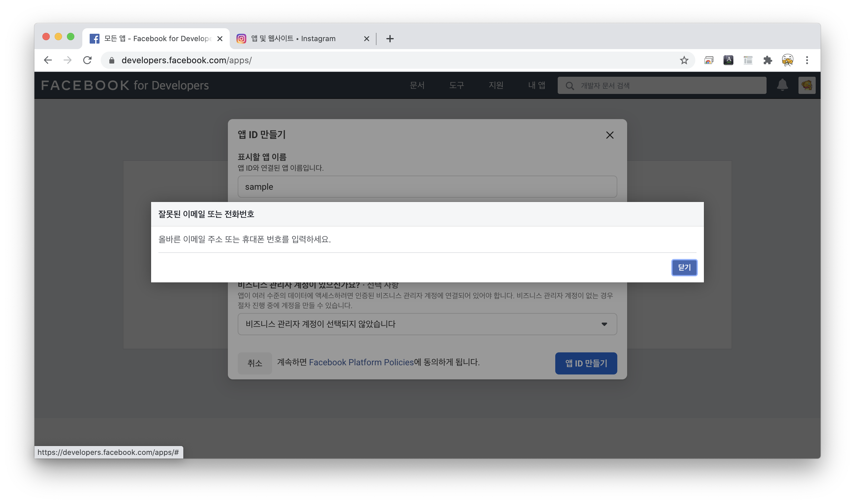Screen dimensions: 855x504
Task: Open the 문서 menu item
Action: point(417,85)
